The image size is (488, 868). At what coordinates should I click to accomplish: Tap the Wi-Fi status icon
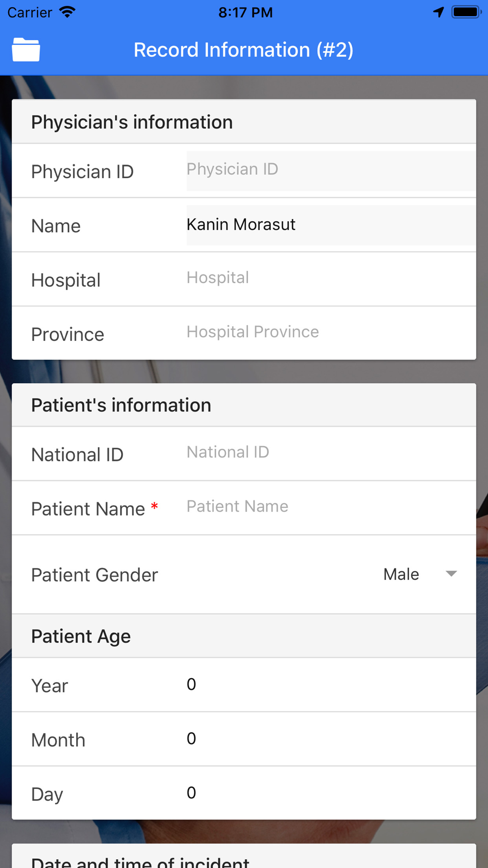tap(67, 12)
